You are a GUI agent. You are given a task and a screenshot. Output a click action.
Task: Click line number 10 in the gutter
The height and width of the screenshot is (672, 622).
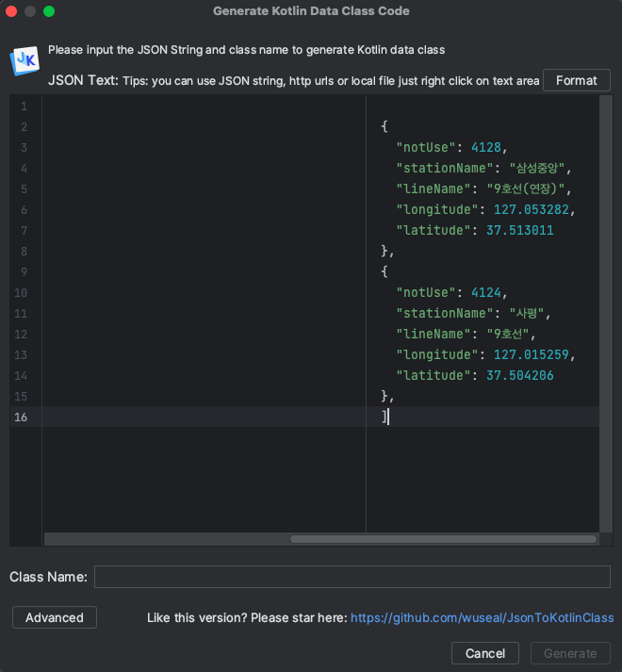(x=21, y=293)
